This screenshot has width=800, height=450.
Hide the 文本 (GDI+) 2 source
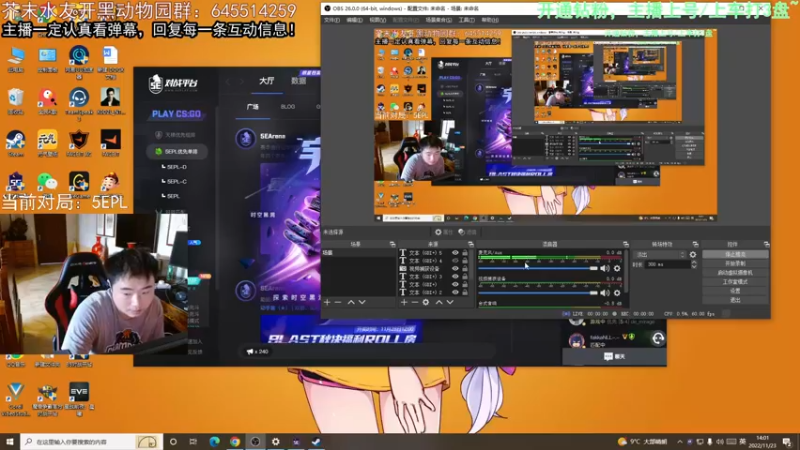pos(455,292)
